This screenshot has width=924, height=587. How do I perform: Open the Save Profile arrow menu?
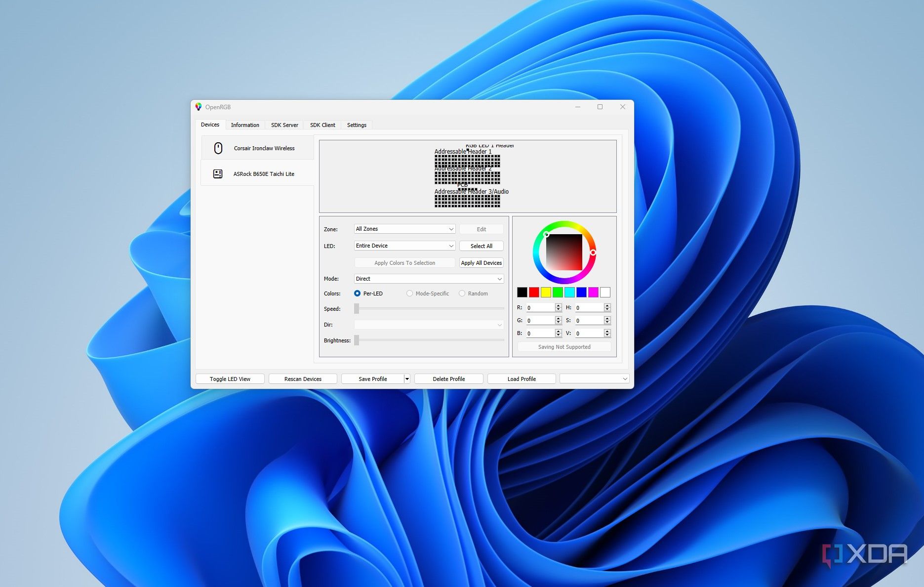(x=407, y=379)
